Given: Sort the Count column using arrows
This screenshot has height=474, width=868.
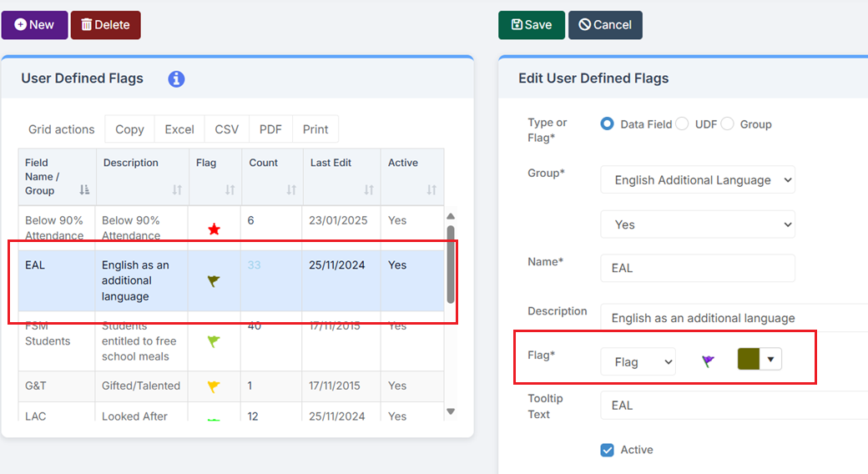Looking at the screenshot, I should coord(291,190).
